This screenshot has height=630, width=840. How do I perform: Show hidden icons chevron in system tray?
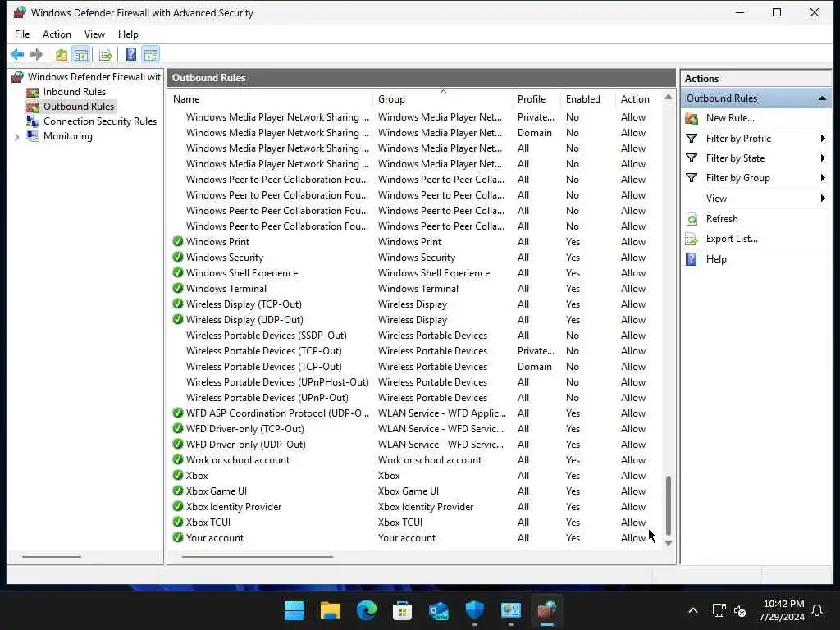coord(692,610)
